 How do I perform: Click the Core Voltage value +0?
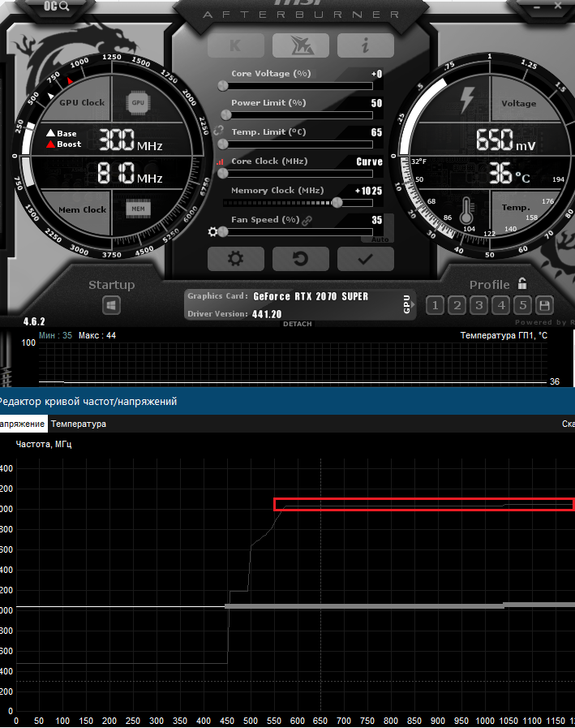click(x=377, y=74)
